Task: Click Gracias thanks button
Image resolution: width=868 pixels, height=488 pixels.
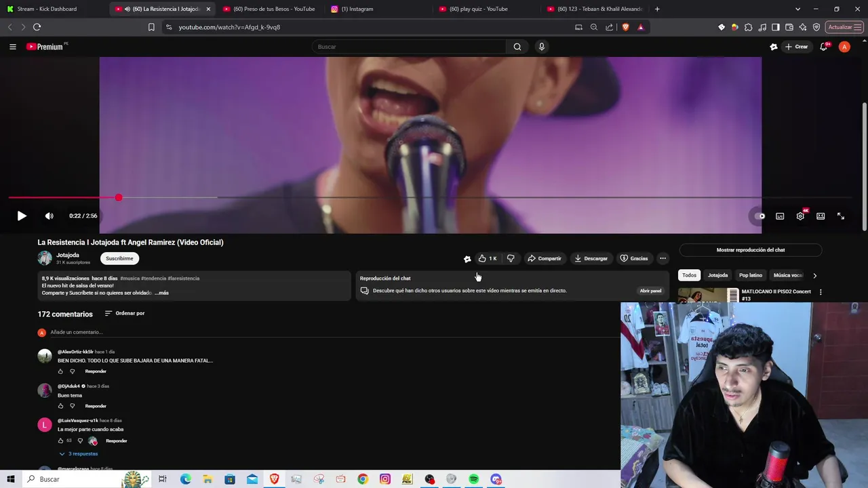Action: 634,258
